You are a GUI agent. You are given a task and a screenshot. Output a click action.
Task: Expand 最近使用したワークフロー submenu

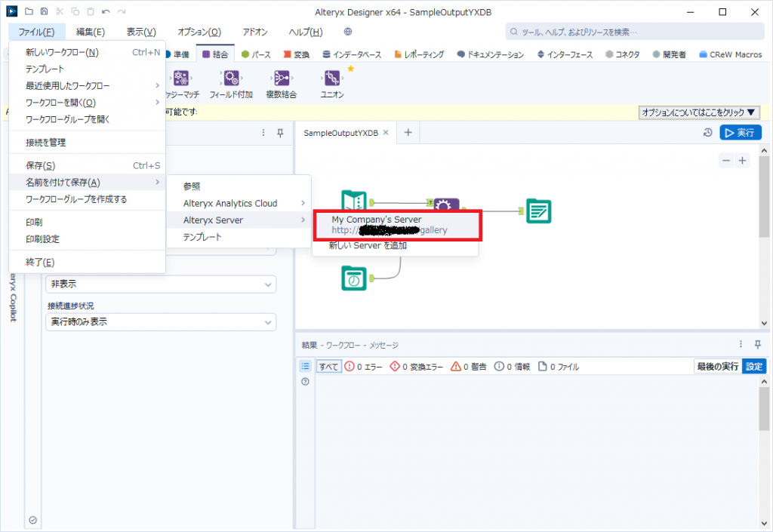tap(87, 86)
